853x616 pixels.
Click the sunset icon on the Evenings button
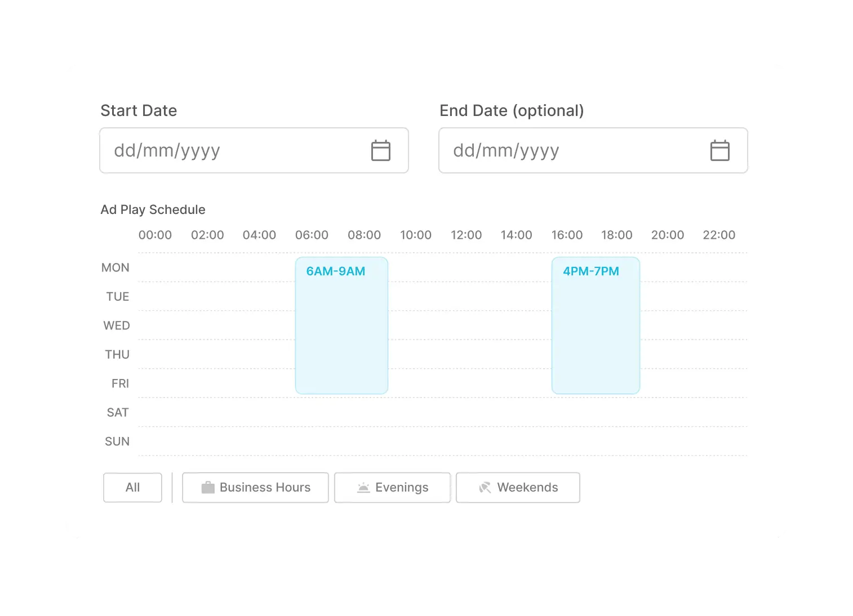pyautogui.click(x=364, y=487)
